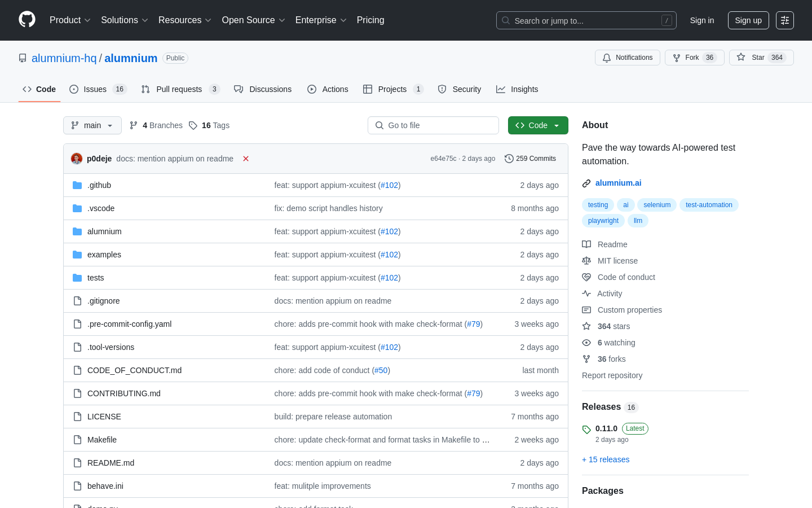Expand the Enterprise menu
This screenshot has height=508, width=812.
click(x=321, y=20)
